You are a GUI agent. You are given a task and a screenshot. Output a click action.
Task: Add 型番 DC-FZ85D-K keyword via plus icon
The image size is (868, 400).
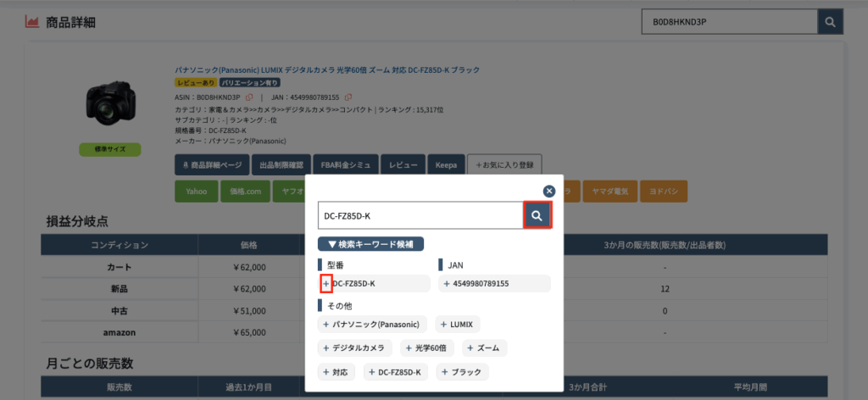pyautogui.click(x=326, y=284)
